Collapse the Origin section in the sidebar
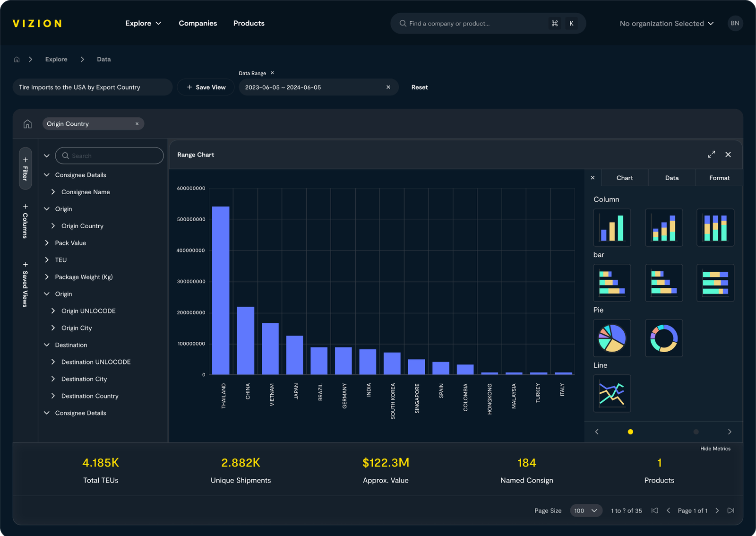This screenshot has width=756, height=536. pyautogui.click(x=46, y=208)
